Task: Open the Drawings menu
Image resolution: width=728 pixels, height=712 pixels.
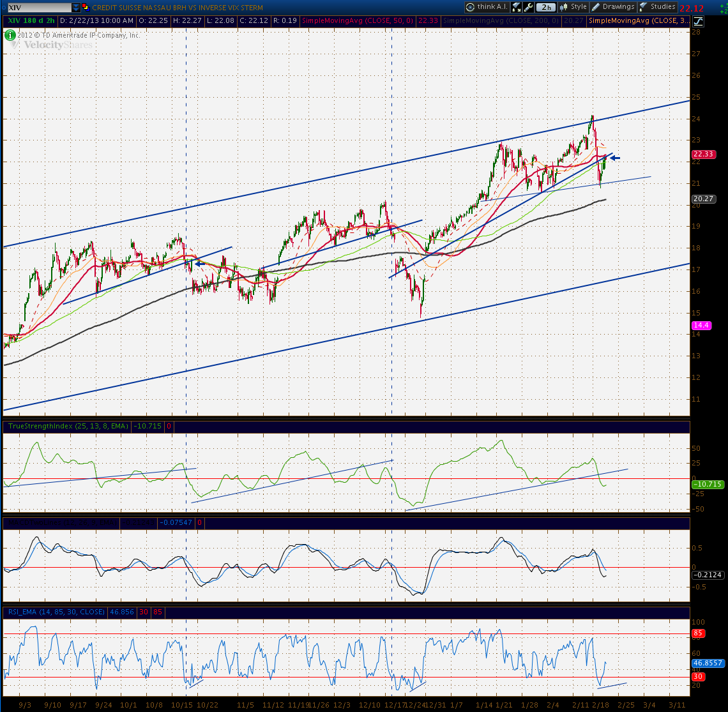Action: click(613, 7)
